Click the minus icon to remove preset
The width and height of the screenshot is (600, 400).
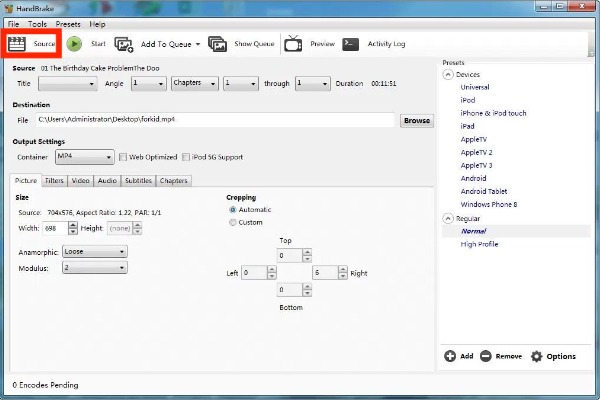[486, 356]
